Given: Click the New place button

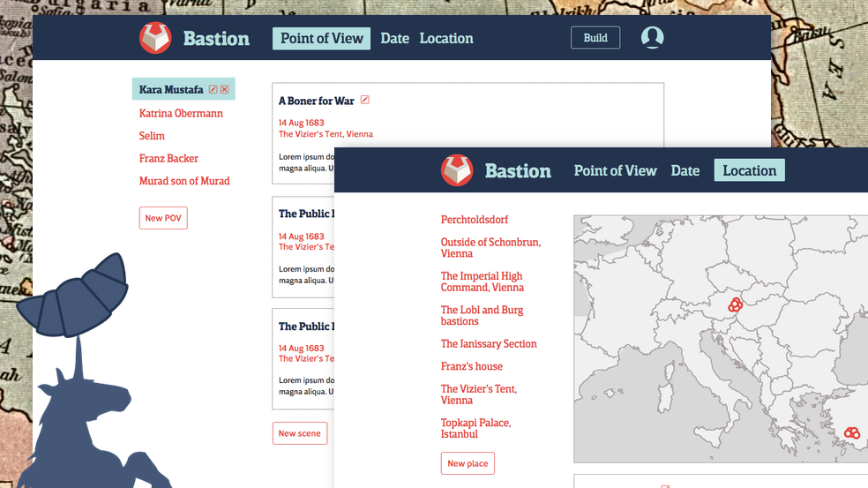Looking at the screenshot, I should (468, 463).
